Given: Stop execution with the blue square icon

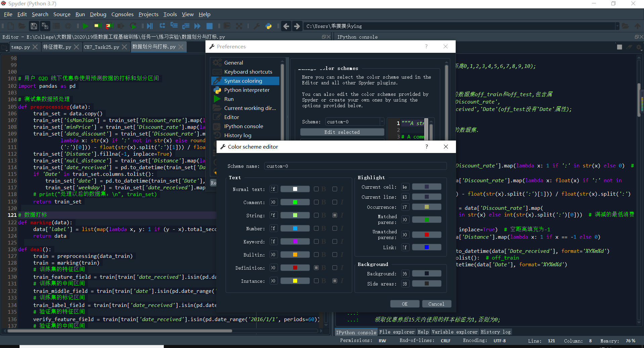Looking at the screenshot, I should tap(210, 26).
